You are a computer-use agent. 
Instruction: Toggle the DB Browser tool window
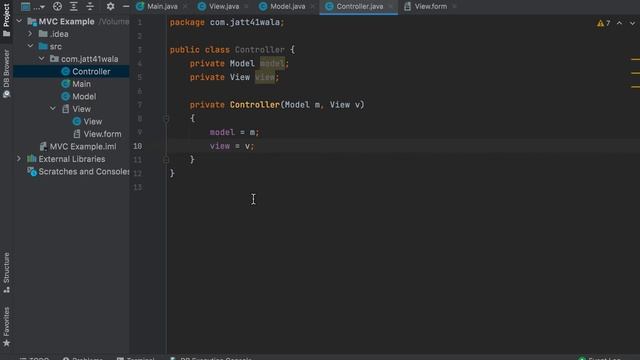tap(7, 74)
